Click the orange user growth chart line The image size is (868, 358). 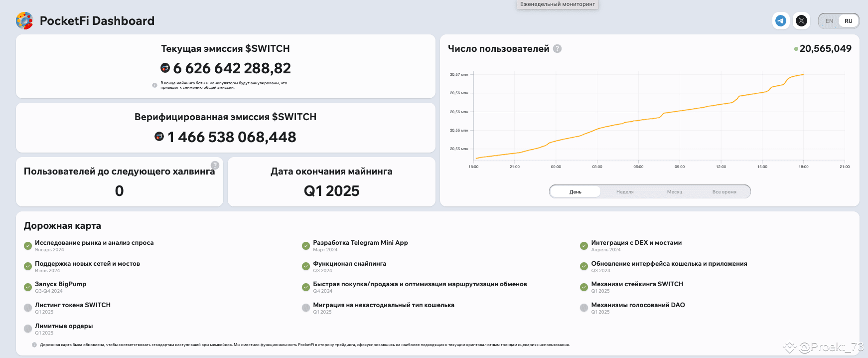coord(640,120)
